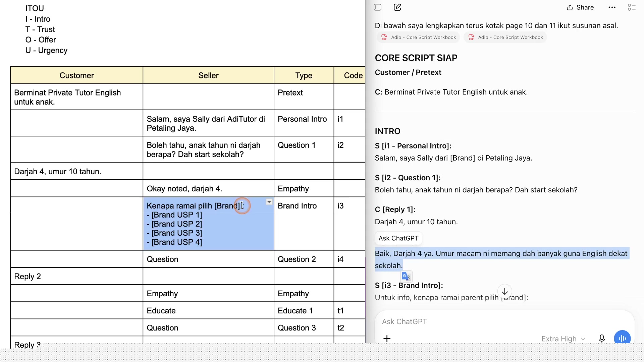This screenshot has width=644, height=362.
Task: Open second Adib - Core Script Workbook PDF attachment
Action: pos(505,37)
